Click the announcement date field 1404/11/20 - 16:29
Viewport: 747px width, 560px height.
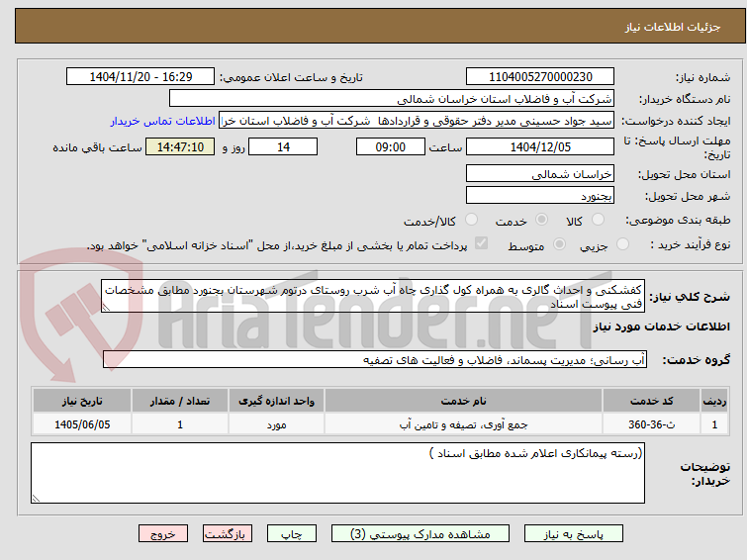point(140,77)
